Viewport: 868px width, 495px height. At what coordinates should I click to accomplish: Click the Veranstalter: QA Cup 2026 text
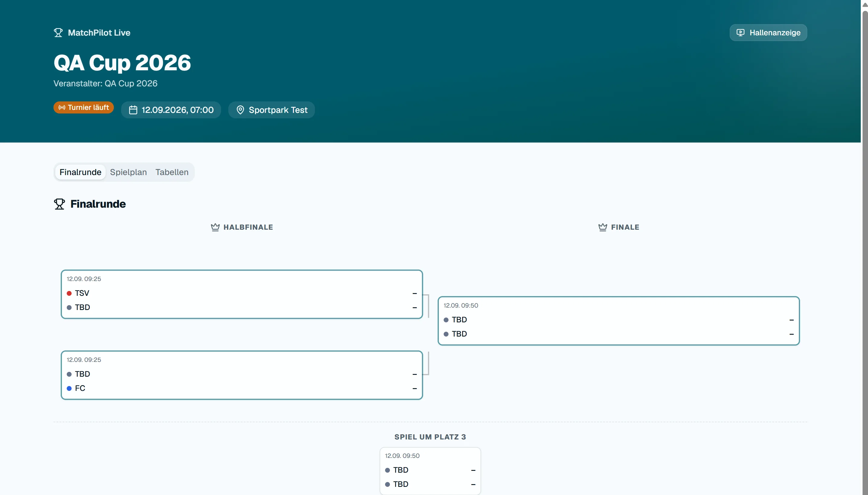pyautogui.click(x=105, y=83)
